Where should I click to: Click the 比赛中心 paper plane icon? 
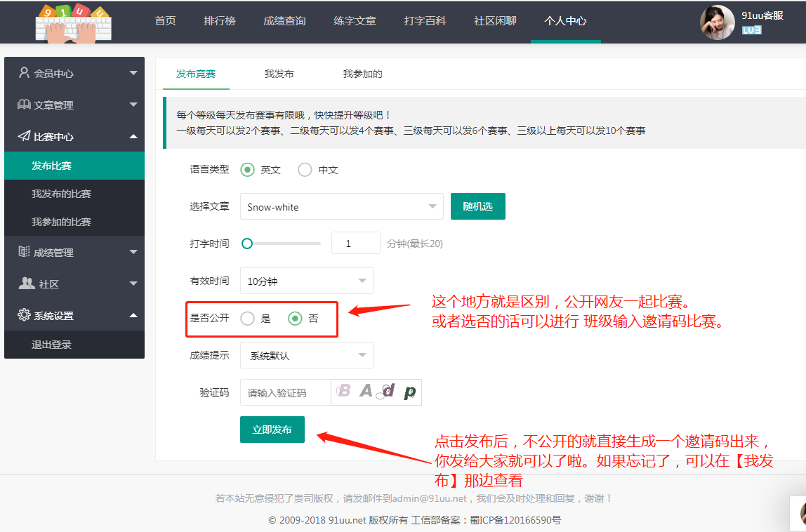[x=24, y=136]
